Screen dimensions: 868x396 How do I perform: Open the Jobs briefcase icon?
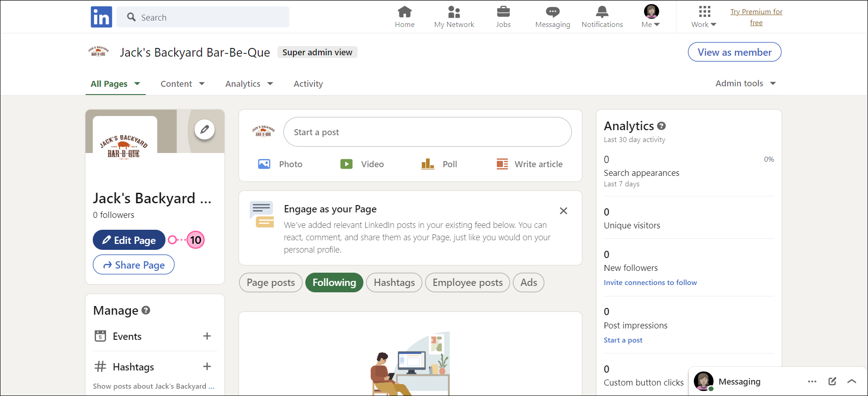503,11
